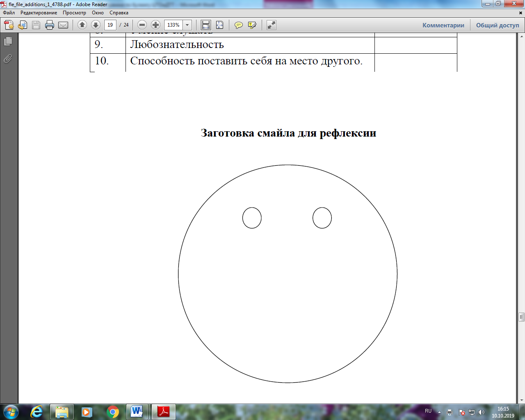Open the Комментарии pane
The width and height of the screenshot is (525, 420).
pos(443,25)
